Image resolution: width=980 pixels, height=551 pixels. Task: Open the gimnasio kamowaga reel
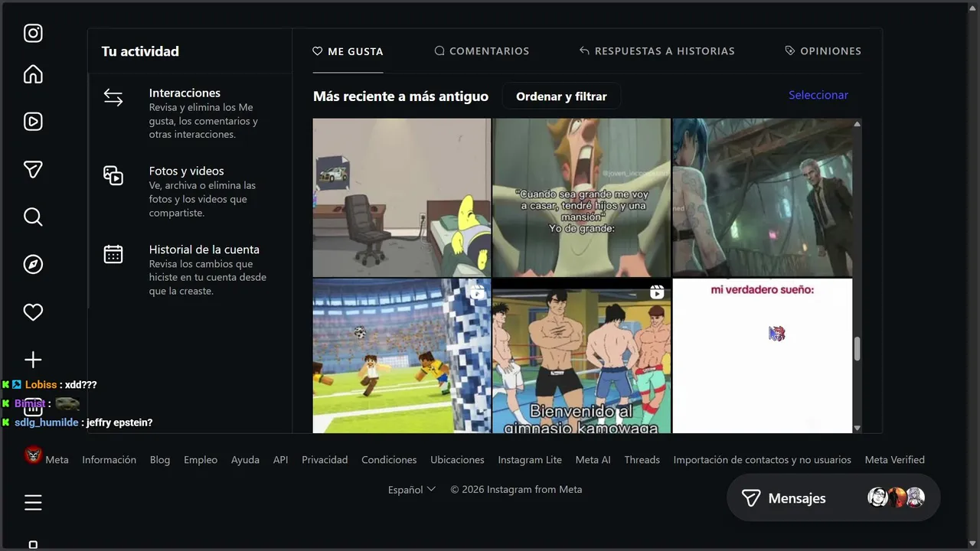(581, 356)
